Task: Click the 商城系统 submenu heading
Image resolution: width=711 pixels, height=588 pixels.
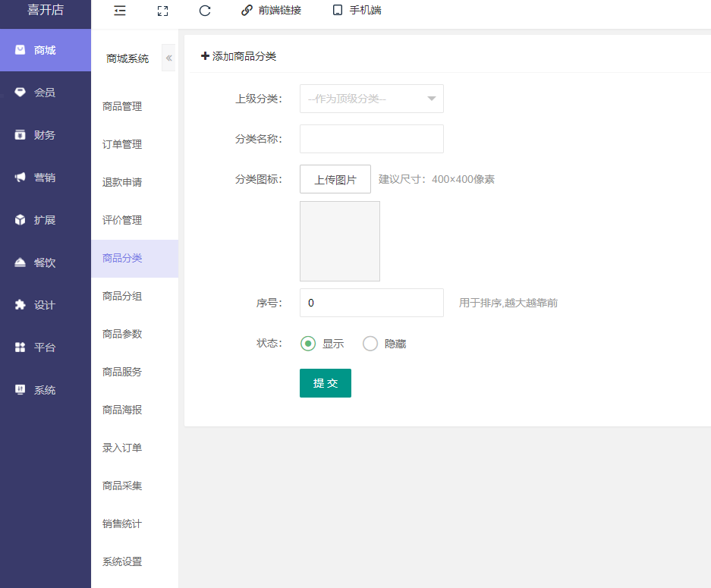Action: click(127, 58)
